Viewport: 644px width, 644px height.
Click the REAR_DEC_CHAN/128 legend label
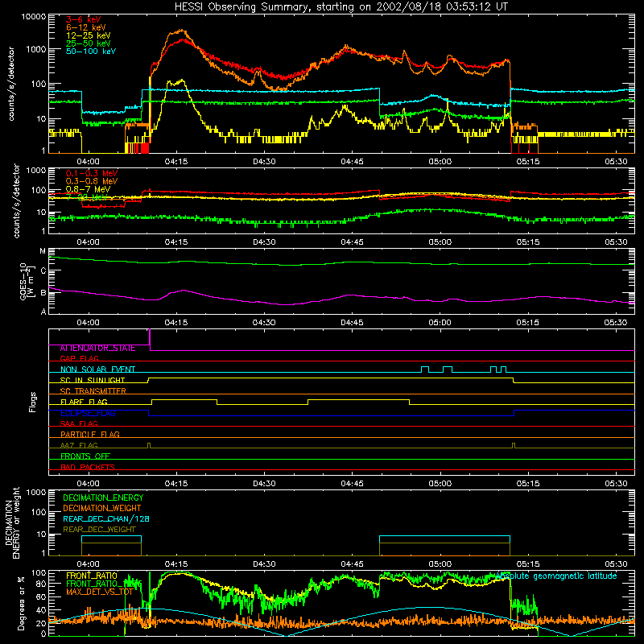pyautogui.click(x=106, y=519)
